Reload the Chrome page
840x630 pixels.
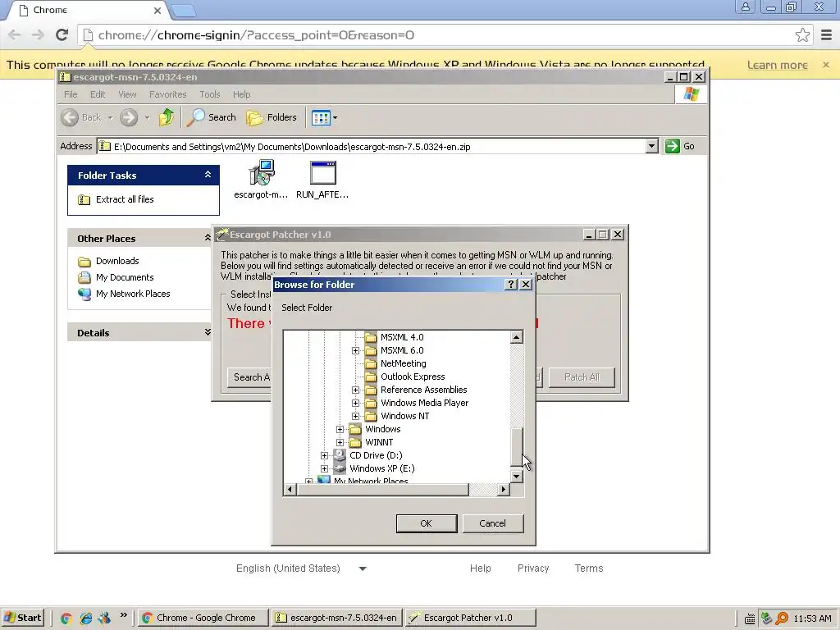point(62,34)
